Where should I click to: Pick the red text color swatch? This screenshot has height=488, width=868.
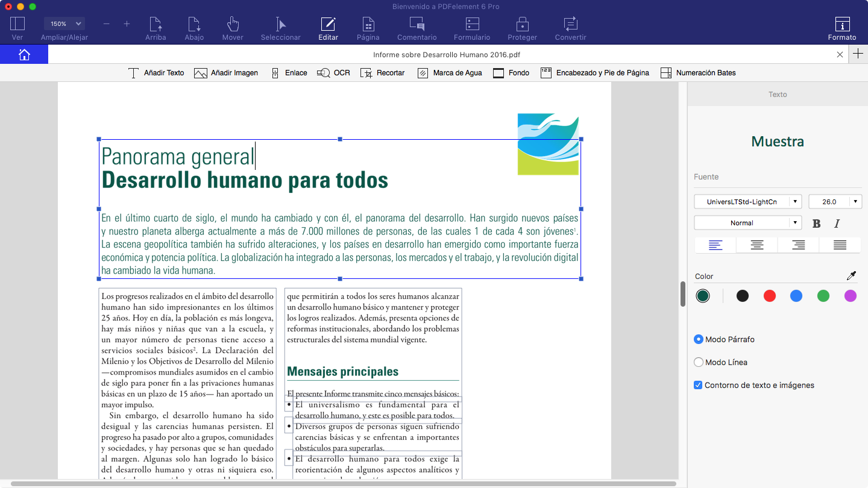[x=769, y=296]
